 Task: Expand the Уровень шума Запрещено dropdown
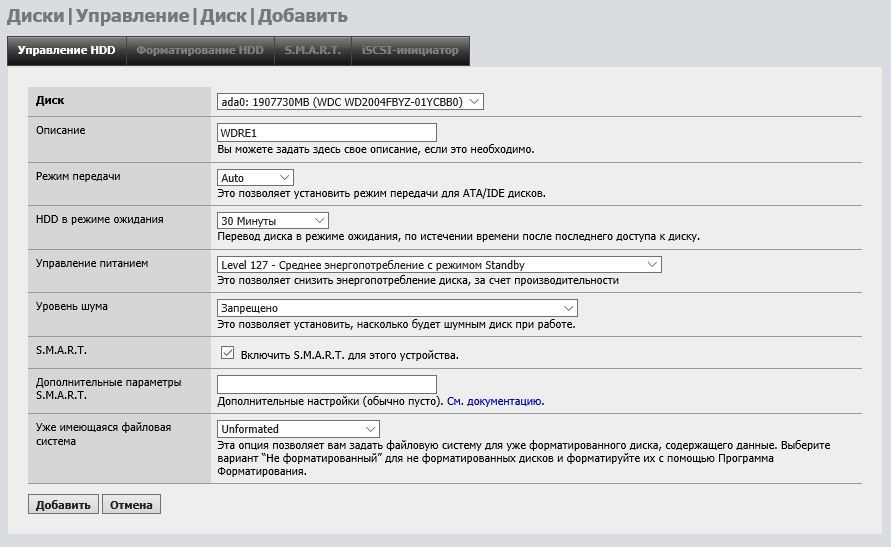(397, 308)
